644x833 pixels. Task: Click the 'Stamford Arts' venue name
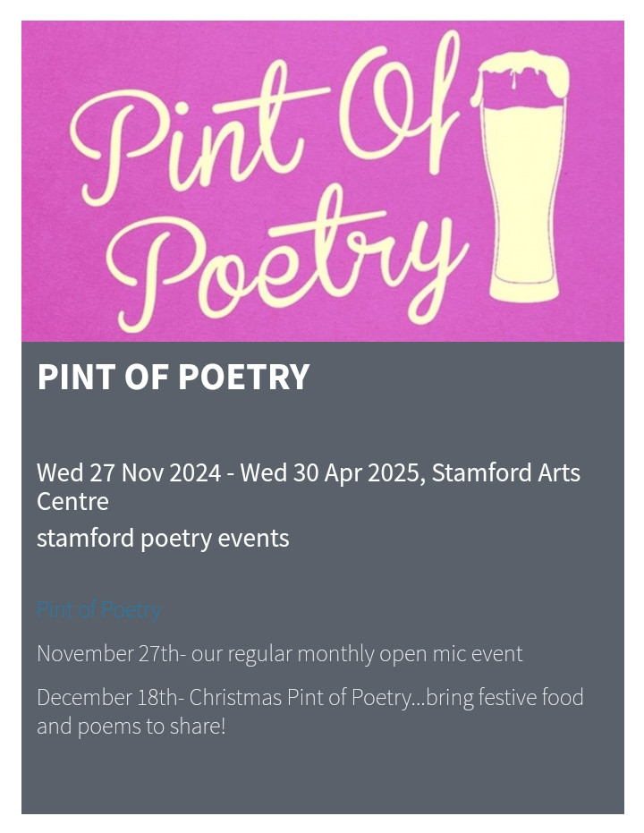506,472
